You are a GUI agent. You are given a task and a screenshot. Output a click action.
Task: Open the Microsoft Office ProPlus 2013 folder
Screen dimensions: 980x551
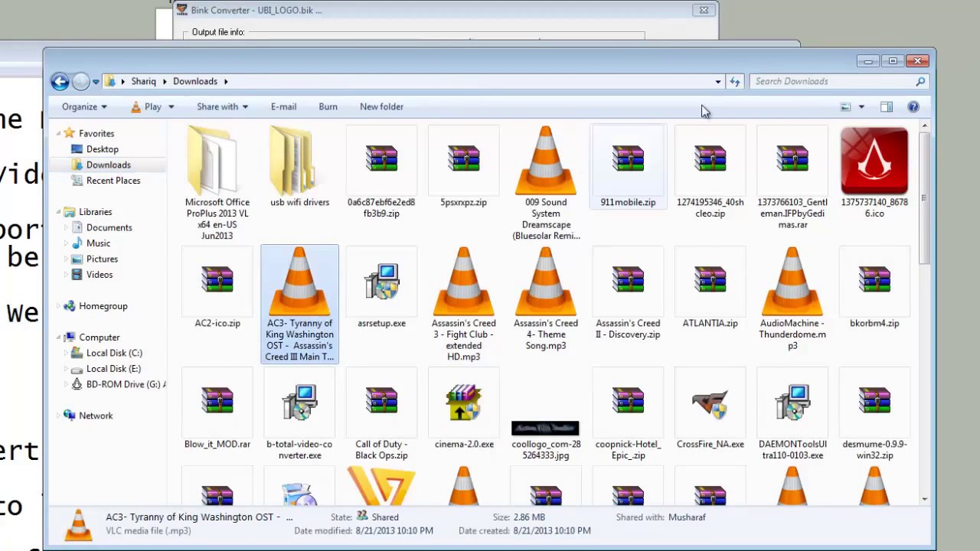[x=217, y=184]
